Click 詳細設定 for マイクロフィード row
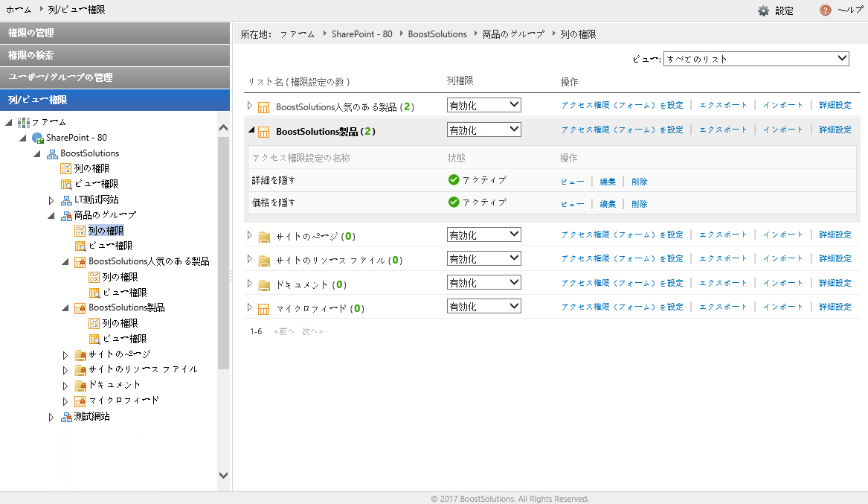This screenshot has height=504, width=868. 835,307
